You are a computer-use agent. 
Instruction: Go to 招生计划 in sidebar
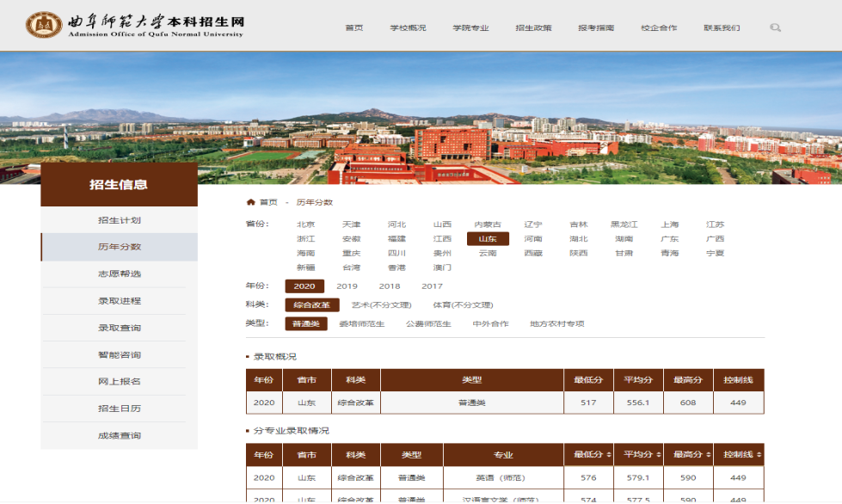coord(120,220)
